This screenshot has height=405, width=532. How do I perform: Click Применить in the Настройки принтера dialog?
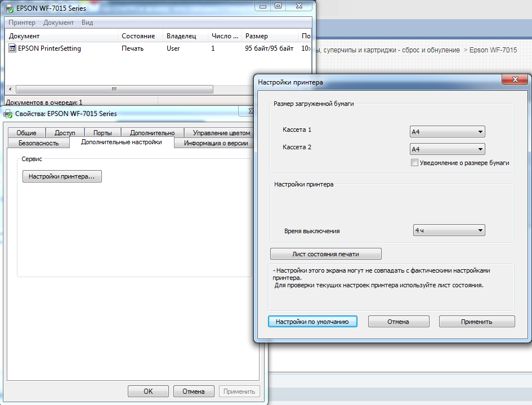[477, 322]
